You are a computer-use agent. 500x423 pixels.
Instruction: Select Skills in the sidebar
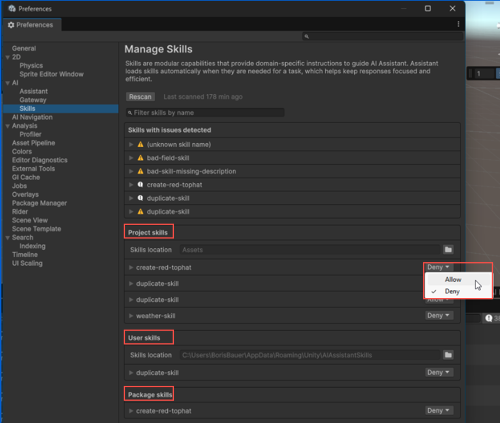pos(61,109)
